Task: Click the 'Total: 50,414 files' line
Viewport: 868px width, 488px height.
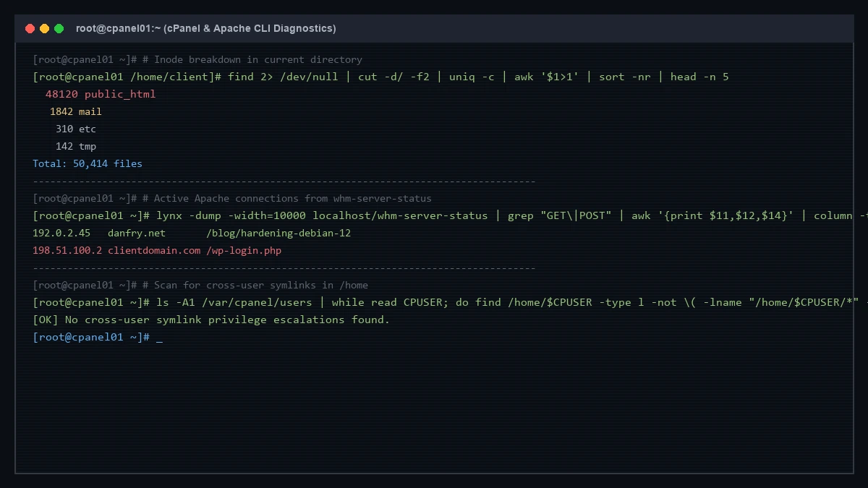Action: click(88, 163)
